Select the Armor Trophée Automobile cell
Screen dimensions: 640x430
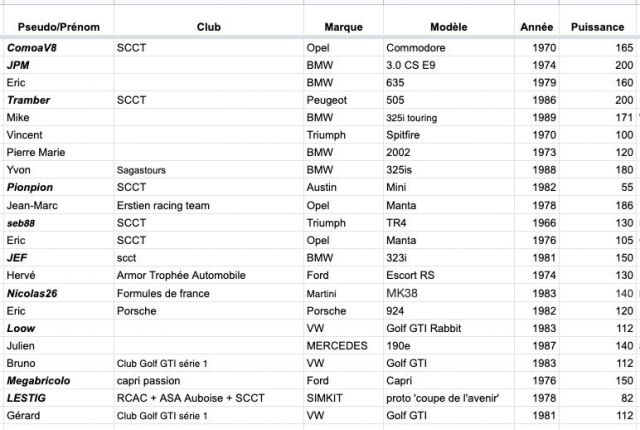point(181,275)
